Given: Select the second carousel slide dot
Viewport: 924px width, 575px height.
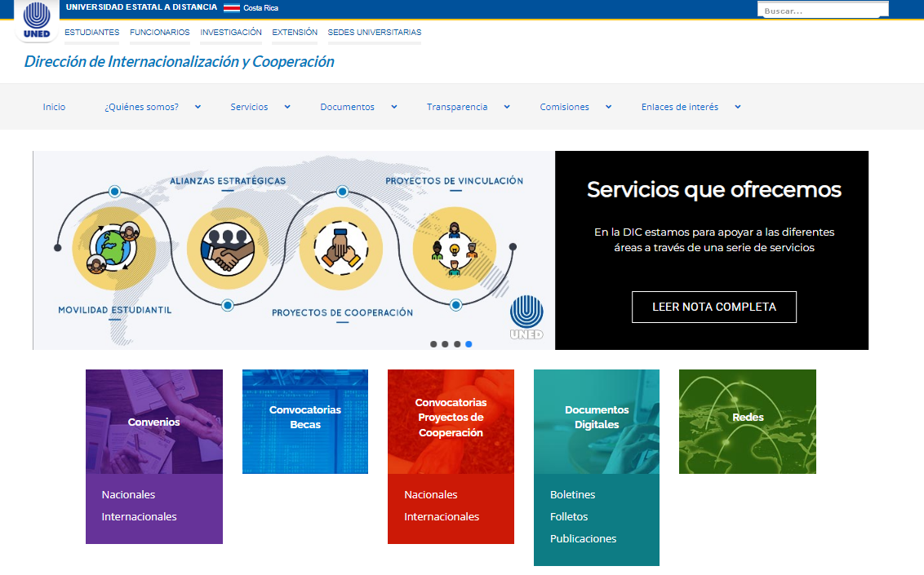Looking at the screenshot, I should 445,344.
